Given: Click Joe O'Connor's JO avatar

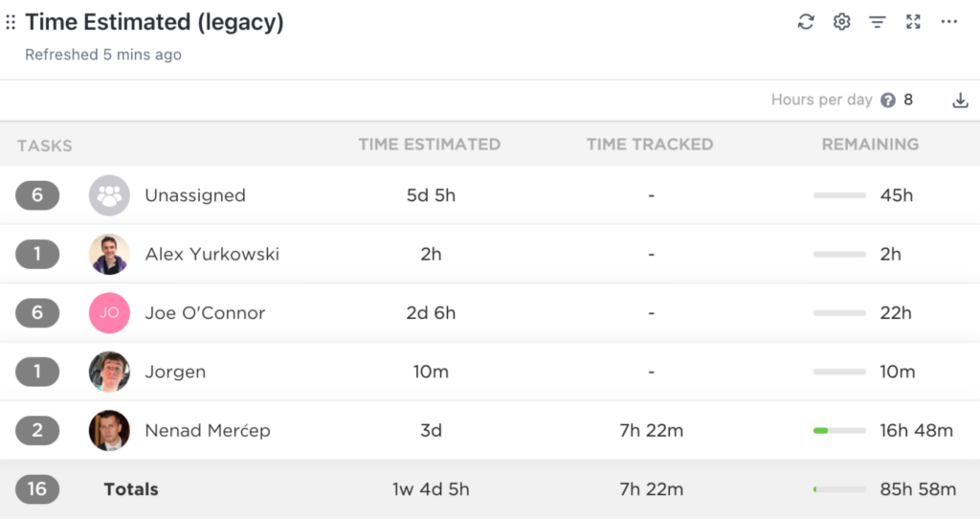Looking at the screenshot, I should (109, 313).
